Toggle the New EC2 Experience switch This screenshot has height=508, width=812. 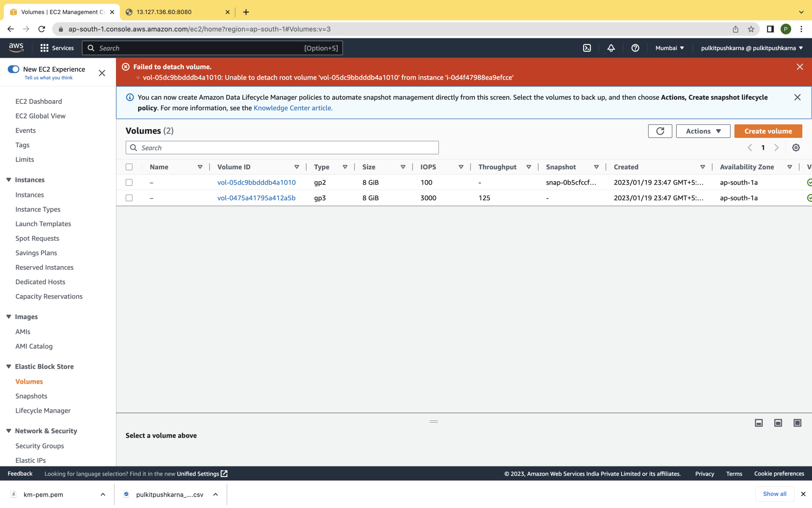[x=14, y=69]
